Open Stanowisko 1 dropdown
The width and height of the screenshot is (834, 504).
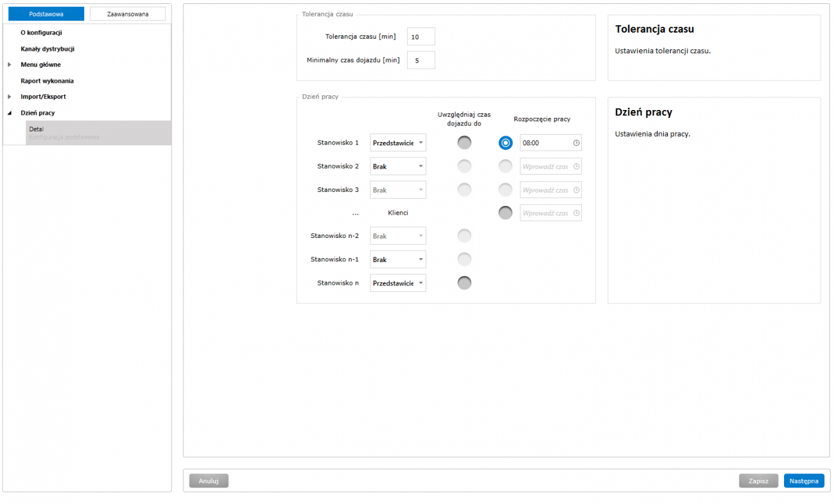tap(398, 143)
